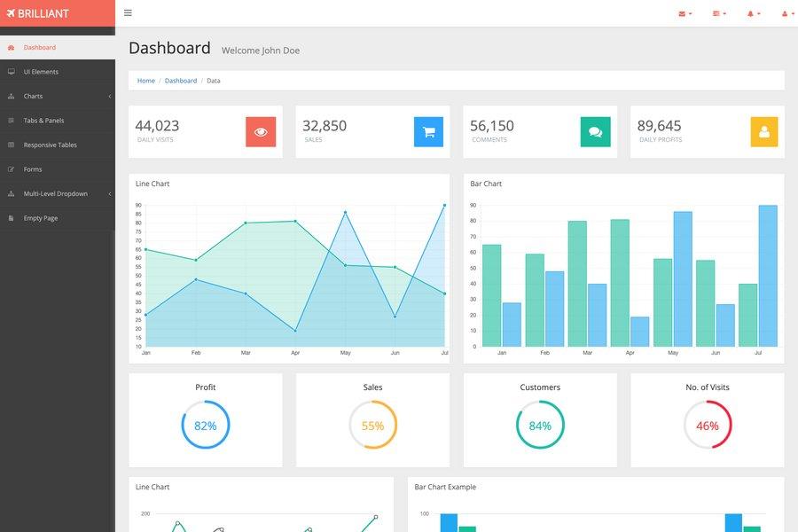The width and height of the screenshot is (798, 532).
Task: Open the messages envelope icon
Action: (680, 13)
